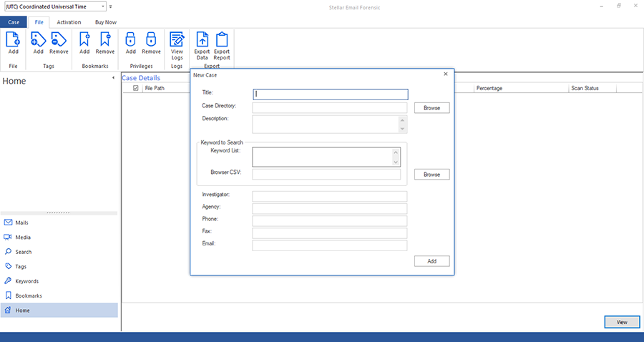
Task: Open the Activation tab
Action: pos(69,22)
